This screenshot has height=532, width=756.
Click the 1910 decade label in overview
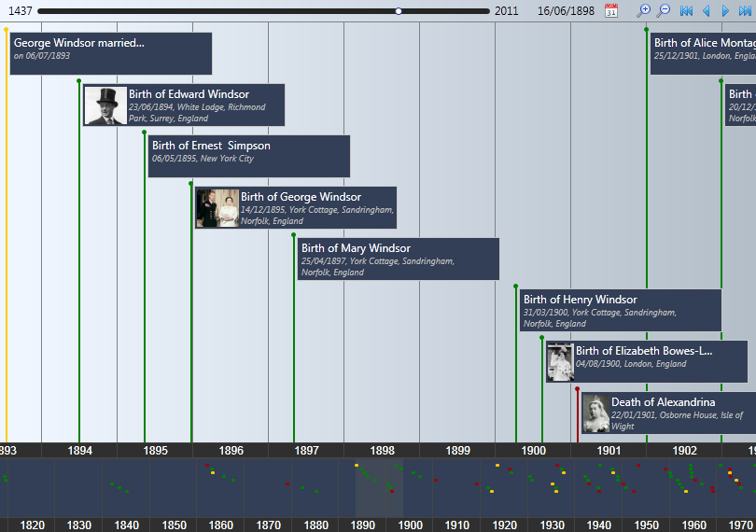pyautogui.click(x=457, y=525)
